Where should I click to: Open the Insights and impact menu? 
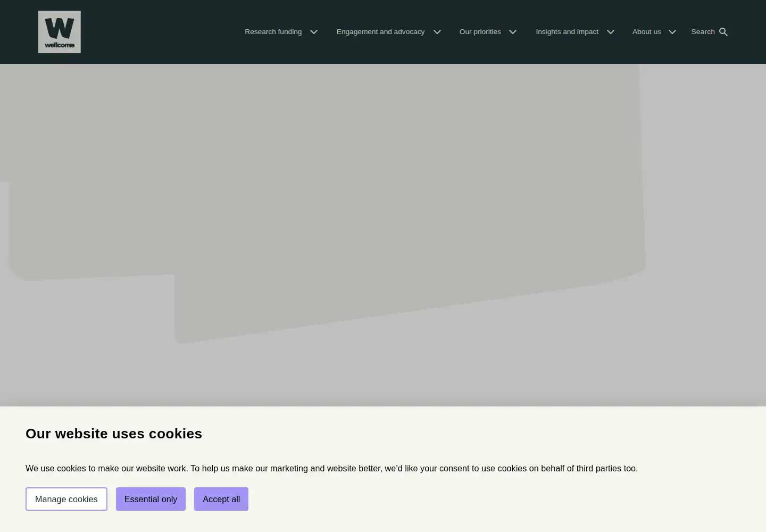[x=567, y=32]
